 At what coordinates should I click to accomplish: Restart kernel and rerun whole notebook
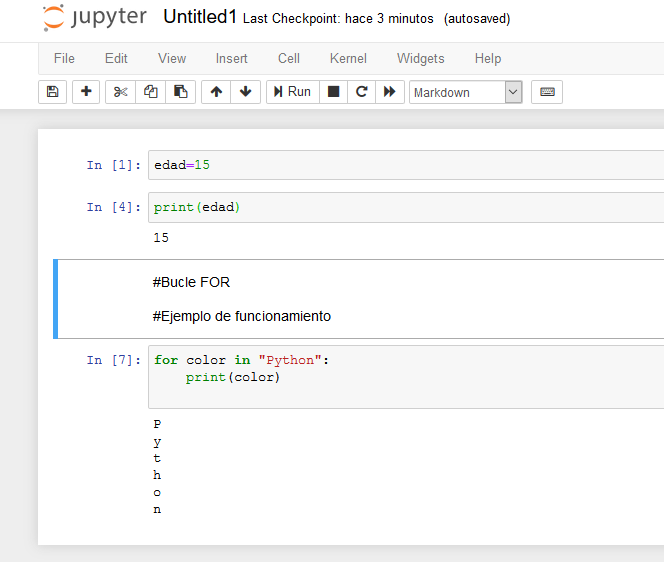tap(390, 92)
